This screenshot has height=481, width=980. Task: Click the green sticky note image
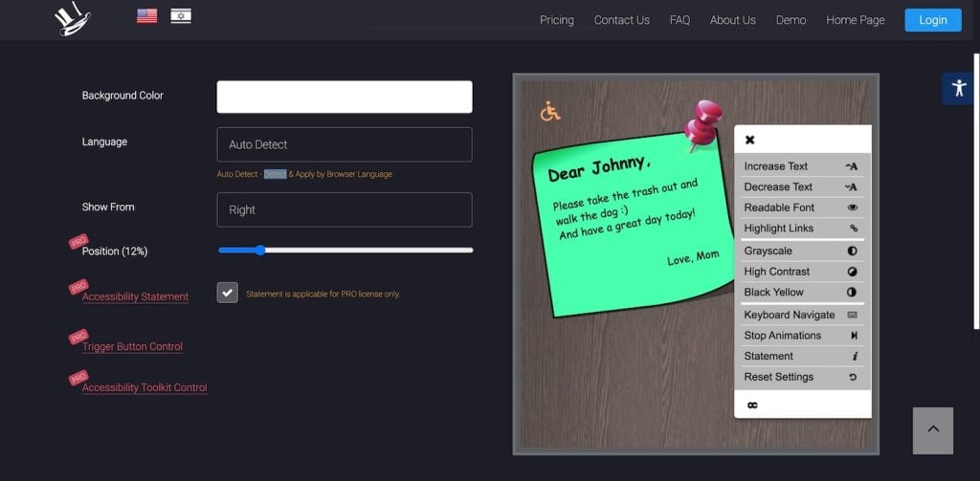(633, 224)
